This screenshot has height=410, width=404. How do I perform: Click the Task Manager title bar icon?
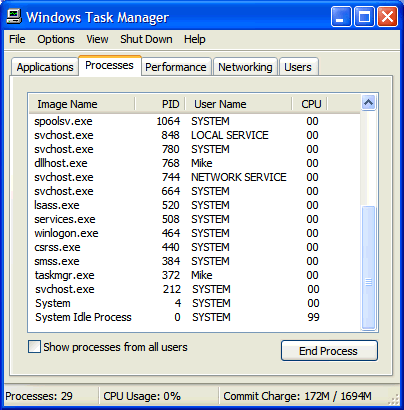point(14,16)
